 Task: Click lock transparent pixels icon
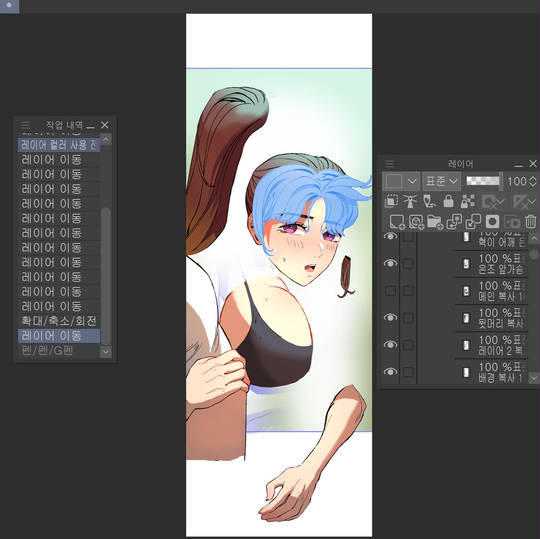click(467, 201)
